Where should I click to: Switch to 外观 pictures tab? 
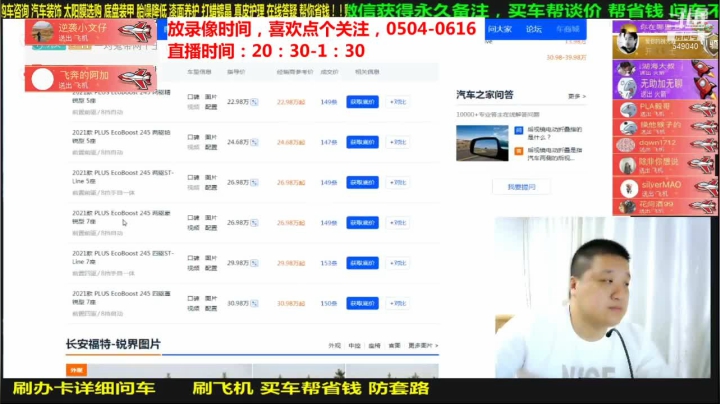click(334, 345)
